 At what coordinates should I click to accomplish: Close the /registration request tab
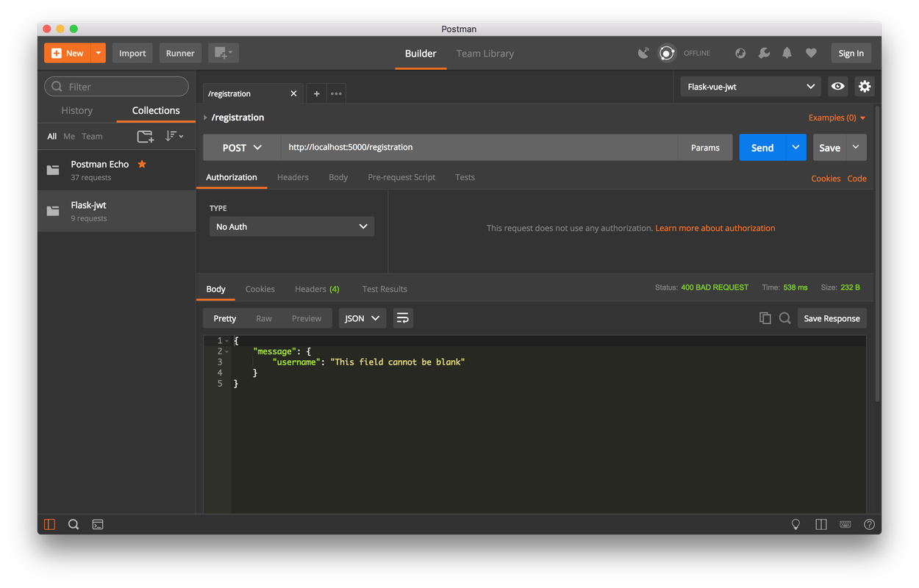tap(293, 93)
